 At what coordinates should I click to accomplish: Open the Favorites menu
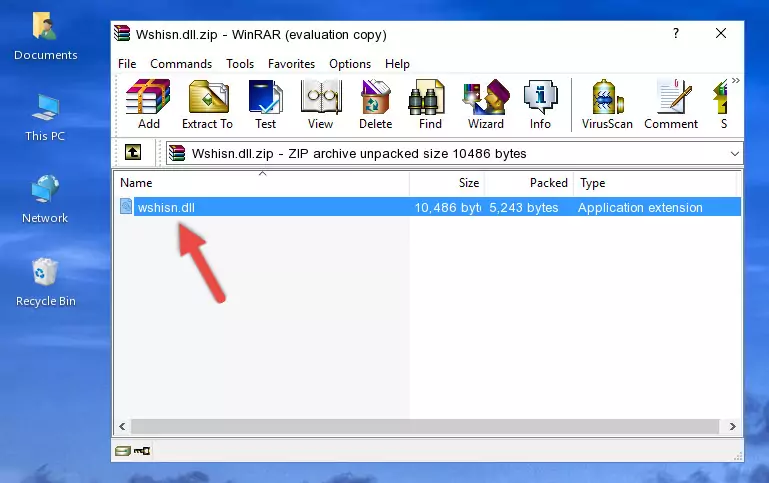pyautogui.click(x=291, y=64)
